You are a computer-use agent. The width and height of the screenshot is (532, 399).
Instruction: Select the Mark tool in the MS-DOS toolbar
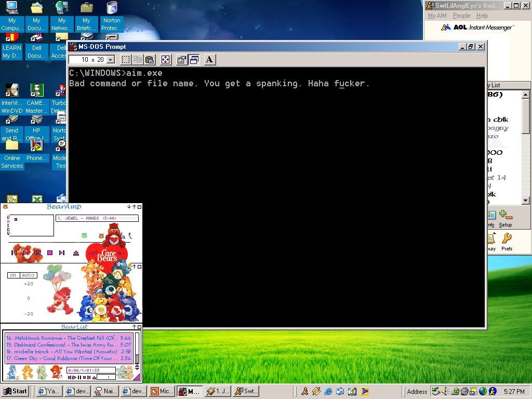click(x=126, y=60)
